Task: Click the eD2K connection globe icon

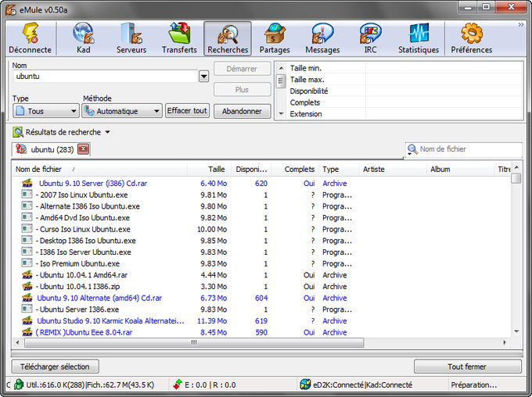Action: click(305, 384)
